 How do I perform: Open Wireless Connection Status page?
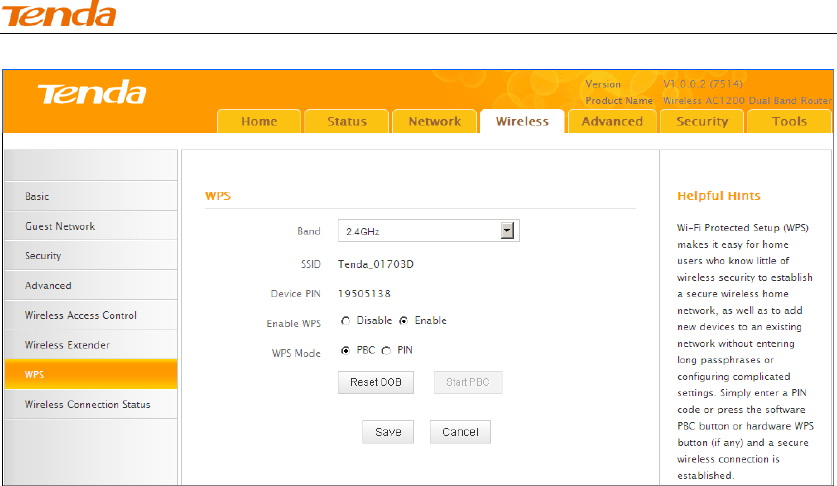pyautogui.click(x=91, y=404)
